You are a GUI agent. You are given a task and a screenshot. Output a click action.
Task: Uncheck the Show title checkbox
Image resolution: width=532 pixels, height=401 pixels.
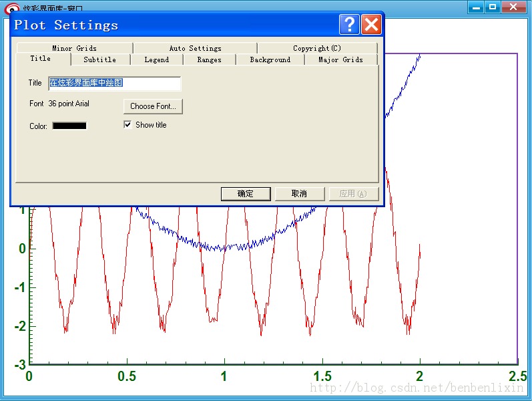point(127,125)
